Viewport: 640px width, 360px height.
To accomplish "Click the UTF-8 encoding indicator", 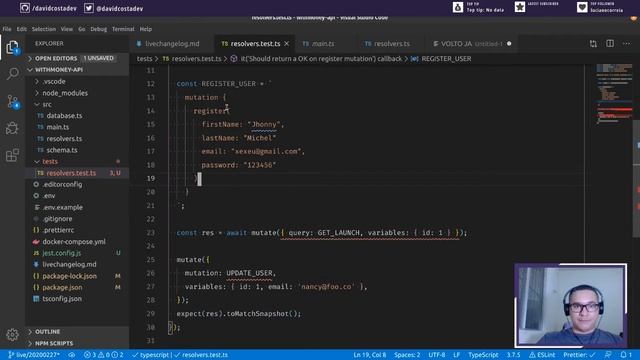I will 437,355.
